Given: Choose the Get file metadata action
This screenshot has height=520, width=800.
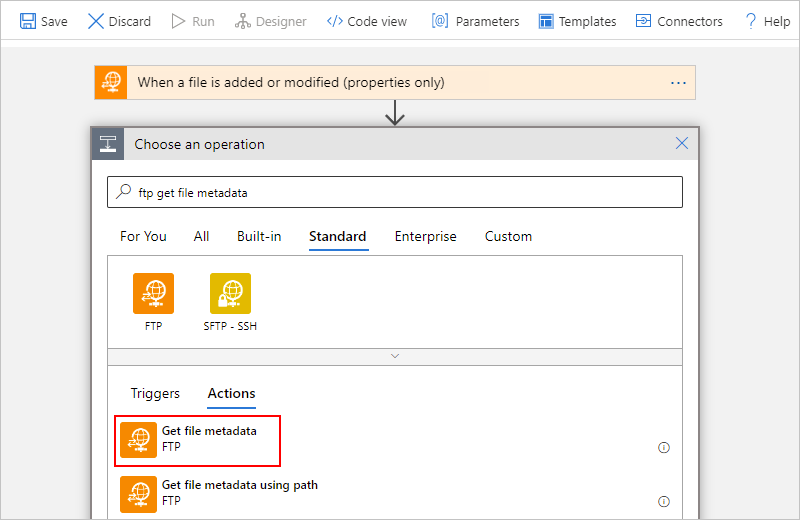Looking at the screenshot, I should [x=197, y=440].
